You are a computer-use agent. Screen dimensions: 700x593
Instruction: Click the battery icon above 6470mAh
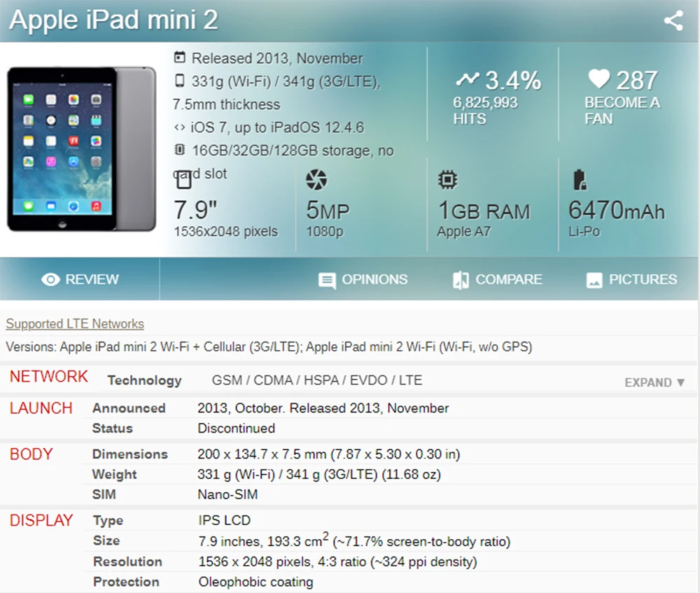click(x=580, y=180)
